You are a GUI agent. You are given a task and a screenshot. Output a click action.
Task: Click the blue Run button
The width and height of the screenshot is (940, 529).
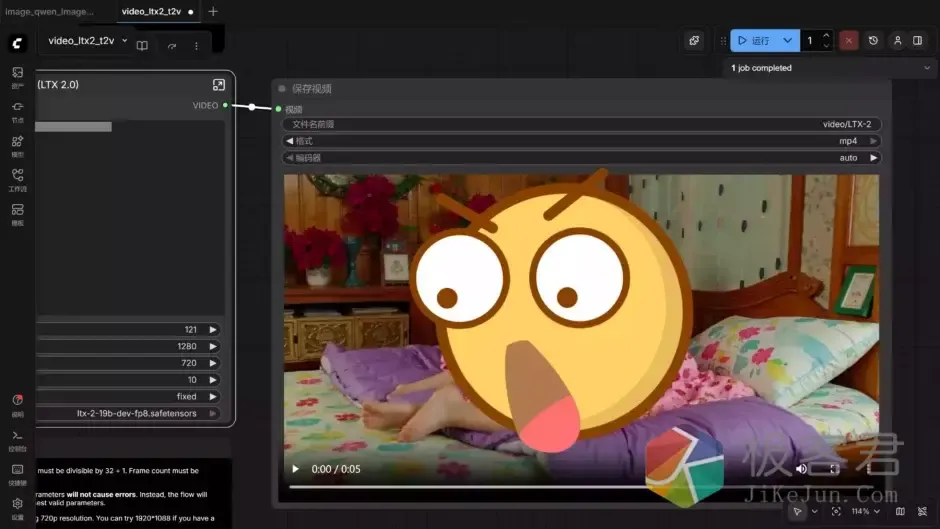tap(754, 41)
